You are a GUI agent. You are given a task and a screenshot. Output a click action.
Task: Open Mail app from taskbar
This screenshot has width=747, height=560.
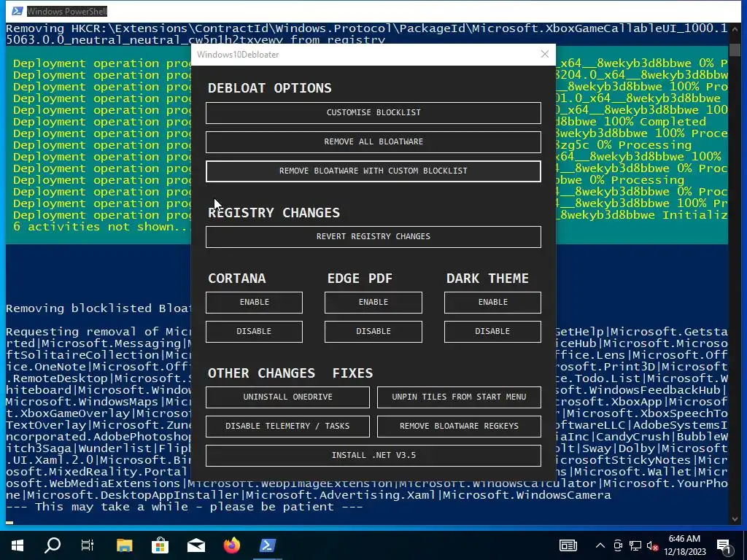[196, 545]
